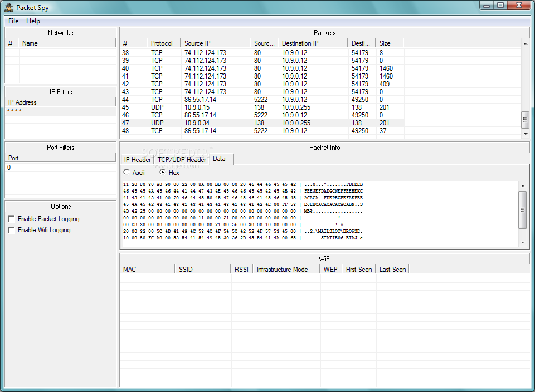The width and height of the screenshot is (535, 392).
Task: Switch to the TCP/UDP Header tab
Action: (182, 159)
